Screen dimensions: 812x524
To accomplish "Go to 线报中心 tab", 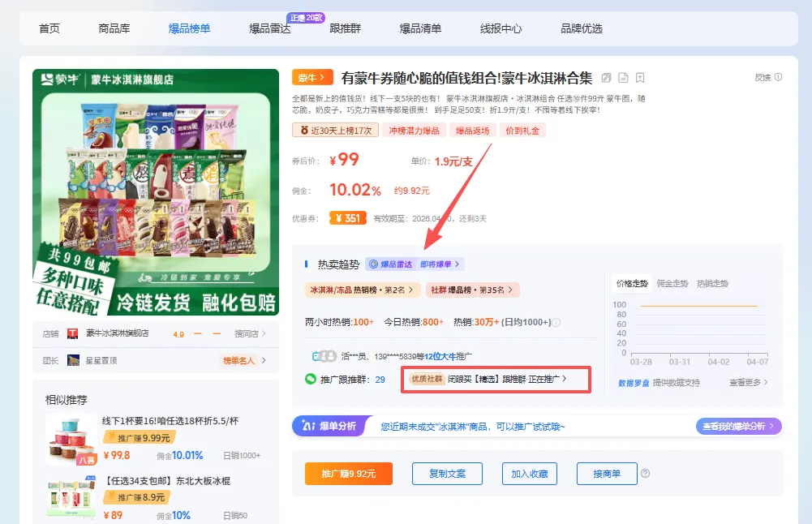I will [x=501, y=28].
